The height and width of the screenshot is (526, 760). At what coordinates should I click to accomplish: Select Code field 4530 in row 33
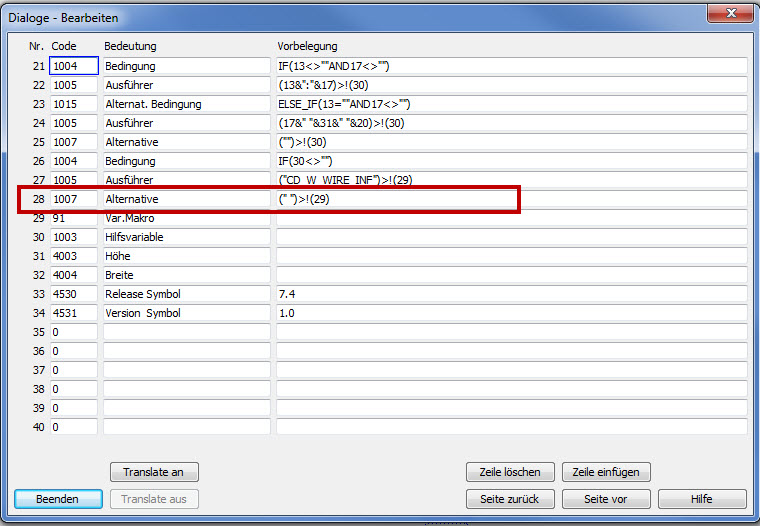pyautogui.click(x=74, y=294)
